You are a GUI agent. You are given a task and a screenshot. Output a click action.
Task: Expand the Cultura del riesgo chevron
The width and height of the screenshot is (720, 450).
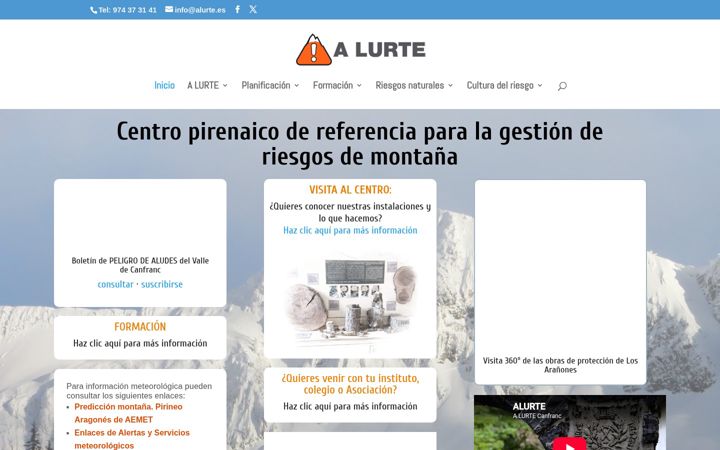tap(540, 85)
